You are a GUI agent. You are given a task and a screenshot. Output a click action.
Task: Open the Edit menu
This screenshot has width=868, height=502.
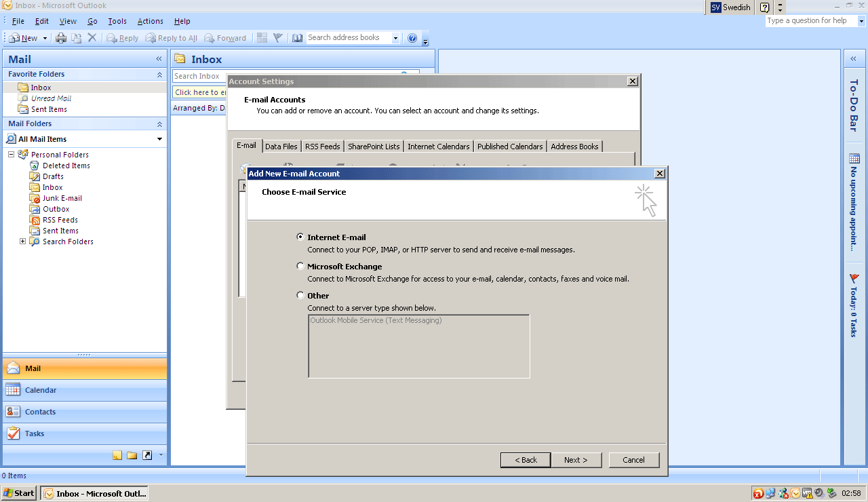42,22
